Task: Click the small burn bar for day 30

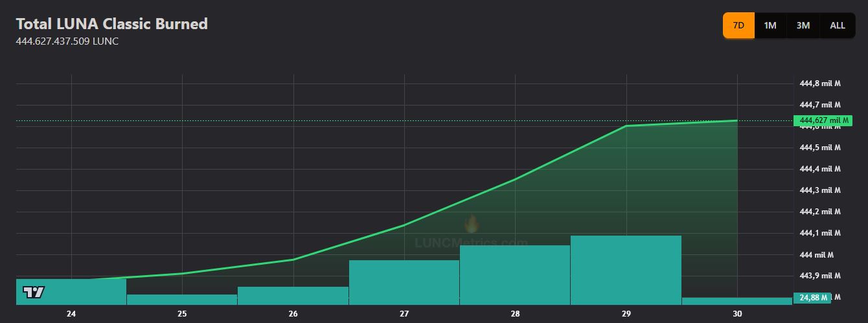Action: tap(737, 301)
